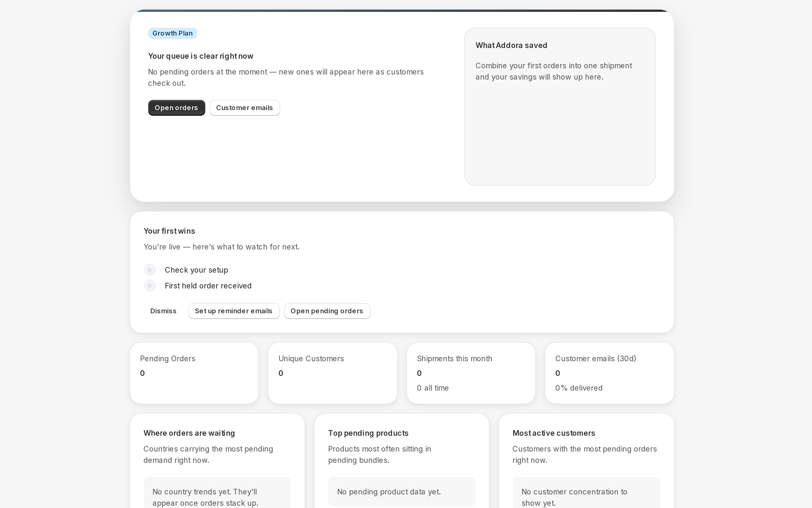The image size is (812, 508).
Task: Click the No customer concentration to show message
Action: click(574, 498)
